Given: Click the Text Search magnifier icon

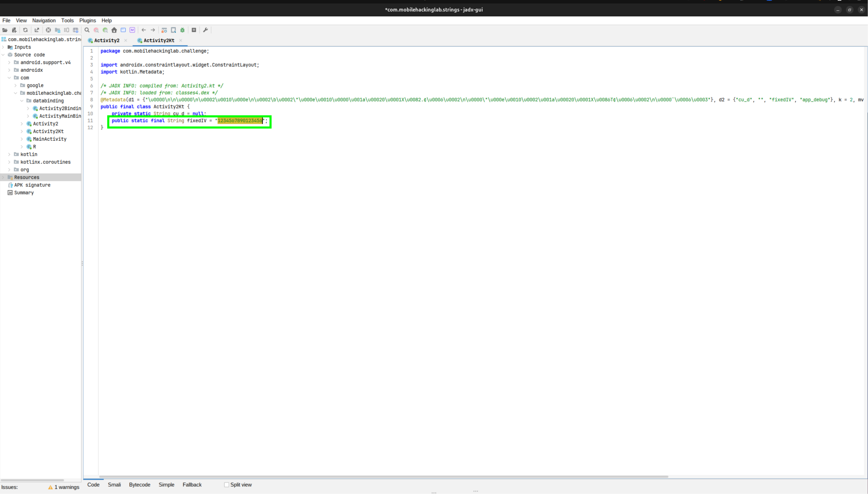Looking at the screenshot, I should point(87,30).
